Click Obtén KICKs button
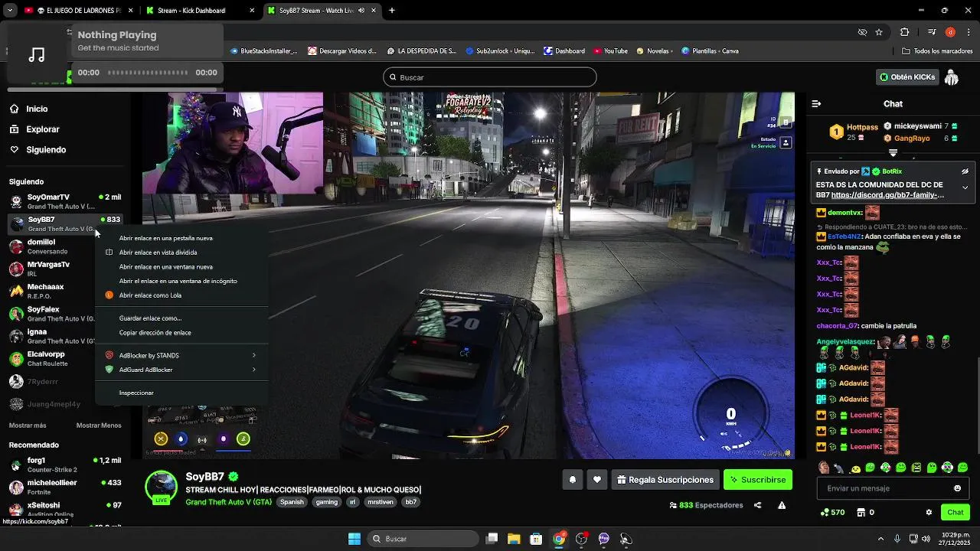 coord(907,77)
